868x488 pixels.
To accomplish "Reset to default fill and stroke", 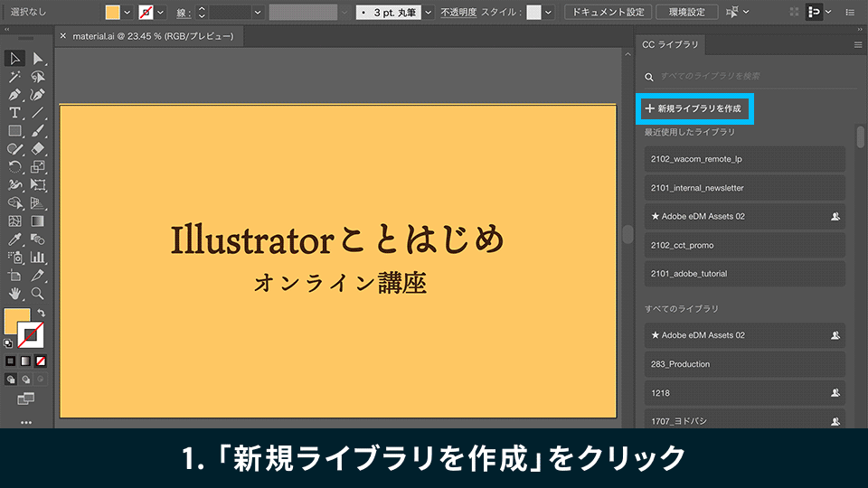I will tap(8, 343).
